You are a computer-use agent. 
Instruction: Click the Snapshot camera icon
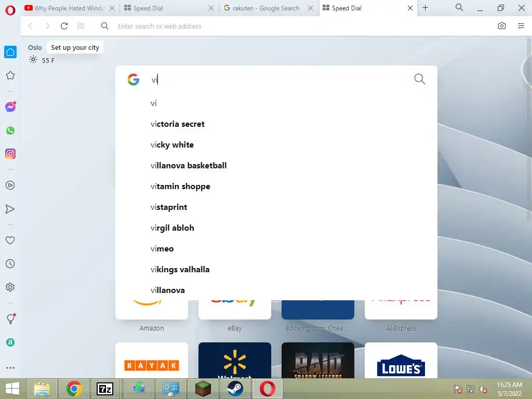click(x=502, y=26)
